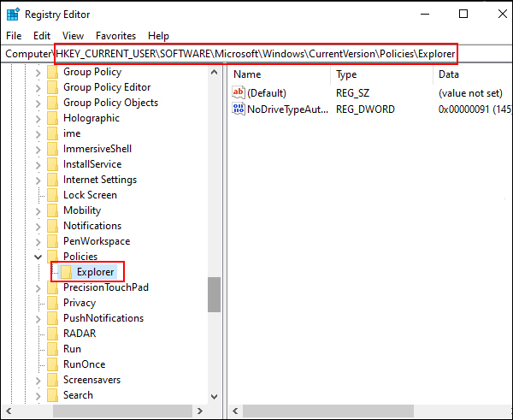Click the tree pane vertical scrollbar thumb
This screenshot has height=420, width=513.
click(215, 294)
